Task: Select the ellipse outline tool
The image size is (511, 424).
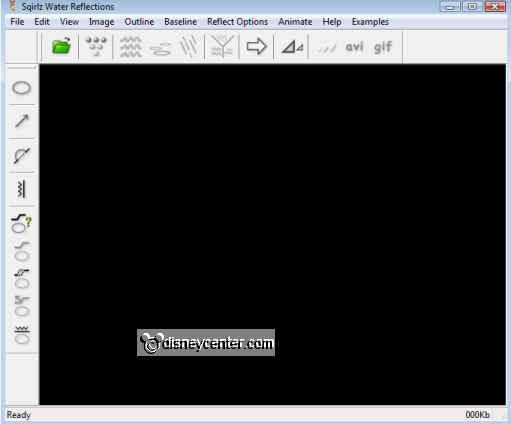Action: click(22, 88)
